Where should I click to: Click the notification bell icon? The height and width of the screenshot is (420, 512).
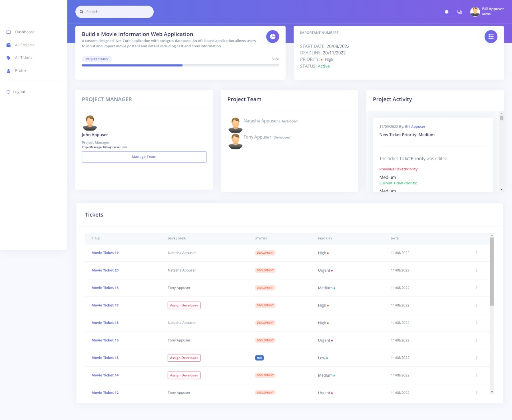pos(446,12)
